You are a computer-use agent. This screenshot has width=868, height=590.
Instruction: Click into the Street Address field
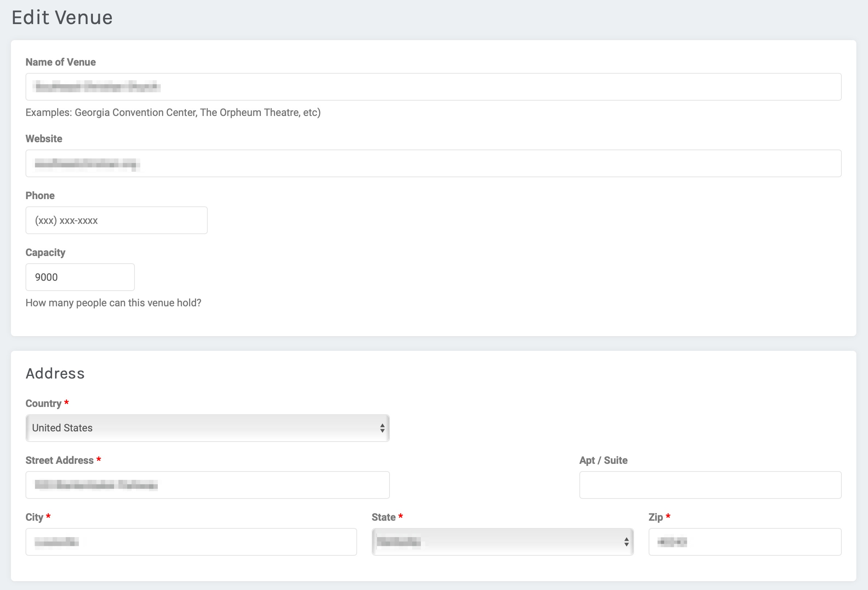pyautogui.click(x=207, y=485)
